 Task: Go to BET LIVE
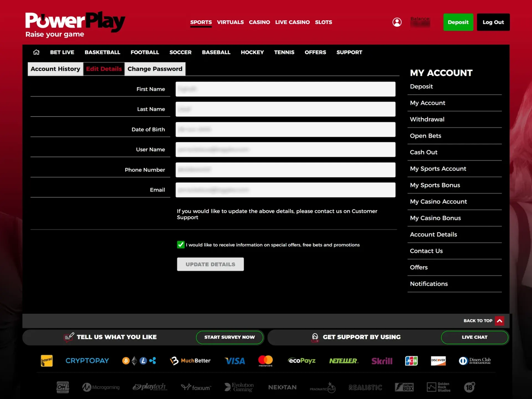coord(62,52)
